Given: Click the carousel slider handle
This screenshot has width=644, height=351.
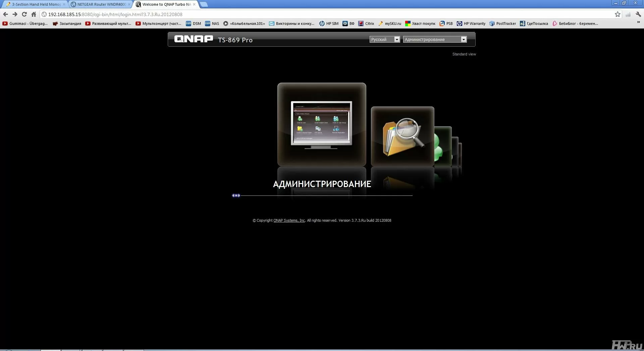Looking at the screenshot, I should tap(236, 195).
